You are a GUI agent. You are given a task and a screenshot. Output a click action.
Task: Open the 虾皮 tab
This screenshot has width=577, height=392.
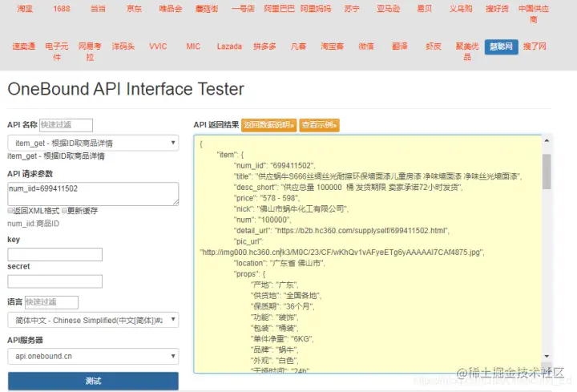coord(434,46)
